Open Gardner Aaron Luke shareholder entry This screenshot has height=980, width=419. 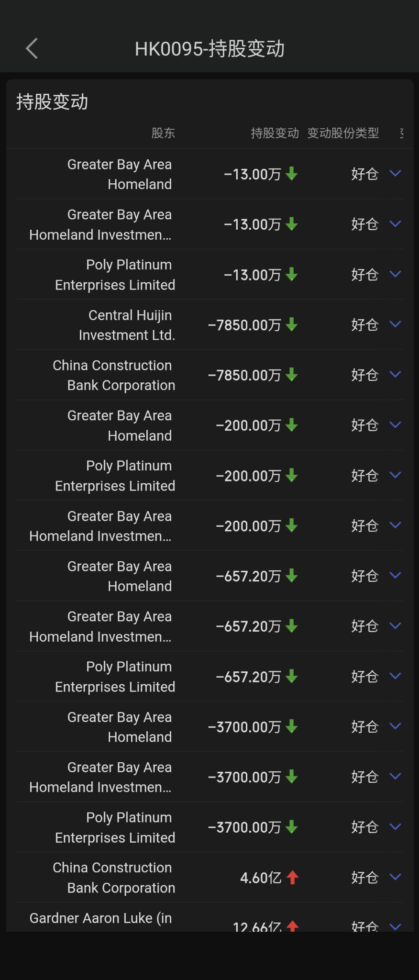coord(100,918)
